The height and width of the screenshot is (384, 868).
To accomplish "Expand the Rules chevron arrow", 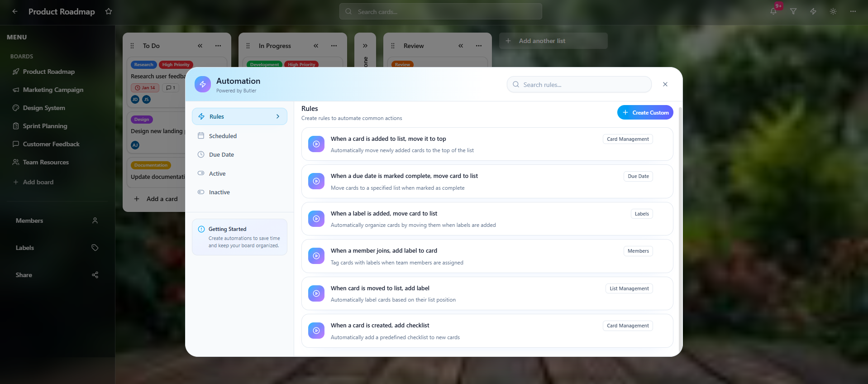I will pos(278,116).
